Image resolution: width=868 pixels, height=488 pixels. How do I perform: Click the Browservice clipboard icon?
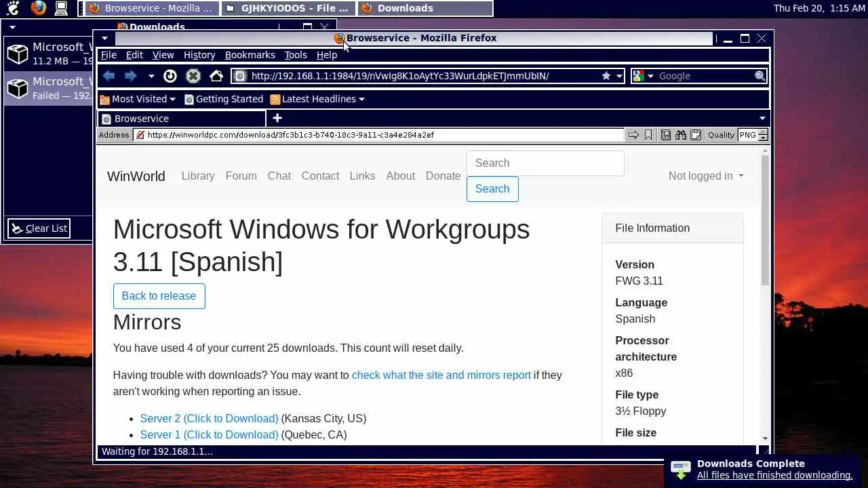pos(696,135)
